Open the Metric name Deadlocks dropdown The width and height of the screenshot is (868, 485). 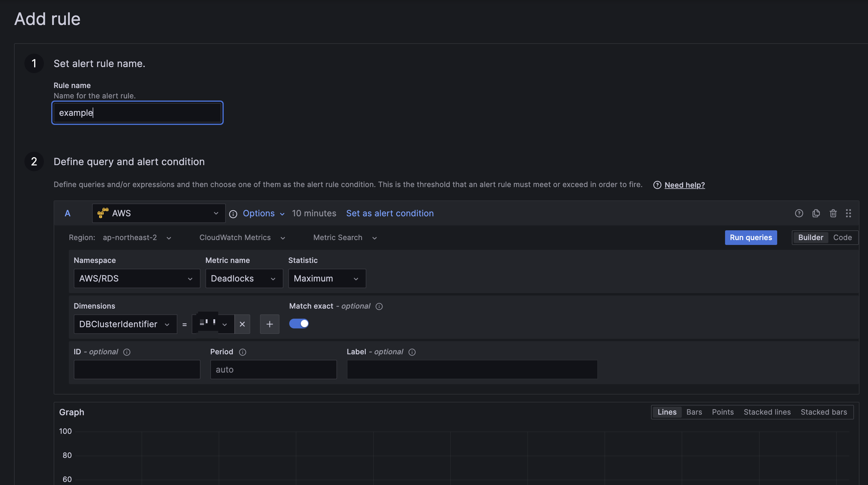pos(244,278)
